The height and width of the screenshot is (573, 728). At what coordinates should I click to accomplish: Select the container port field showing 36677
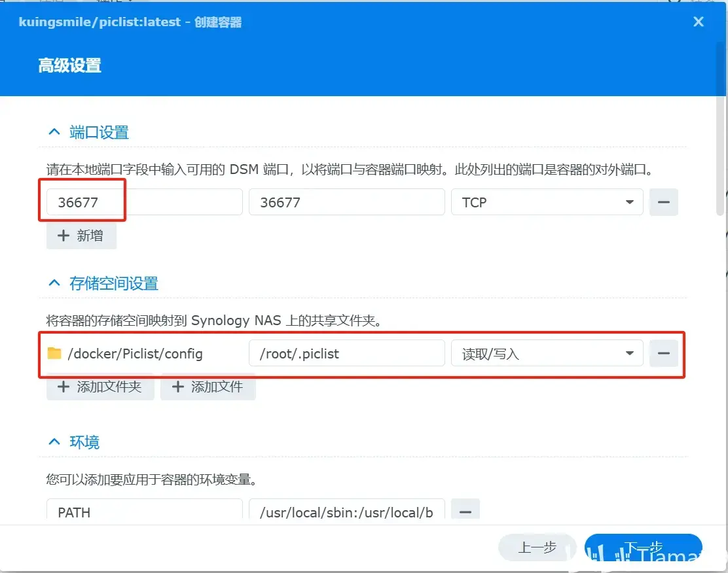pos(347,202)
